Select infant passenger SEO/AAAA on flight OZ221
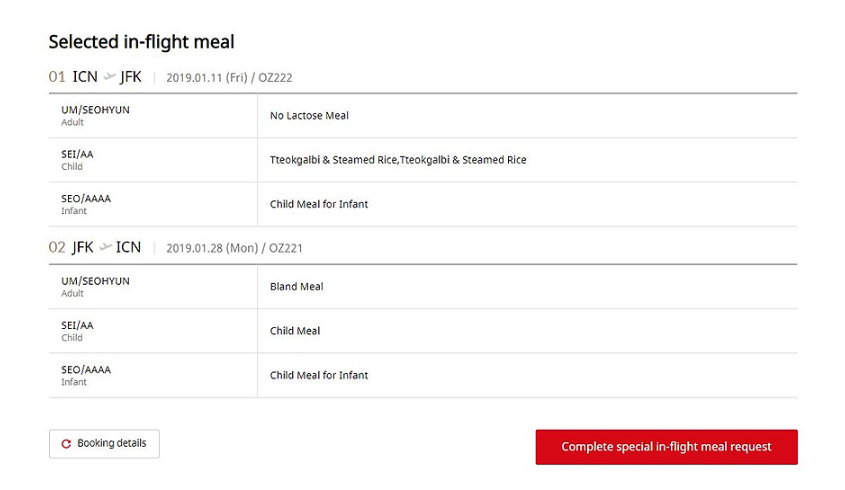 click(x=86, y=370)
